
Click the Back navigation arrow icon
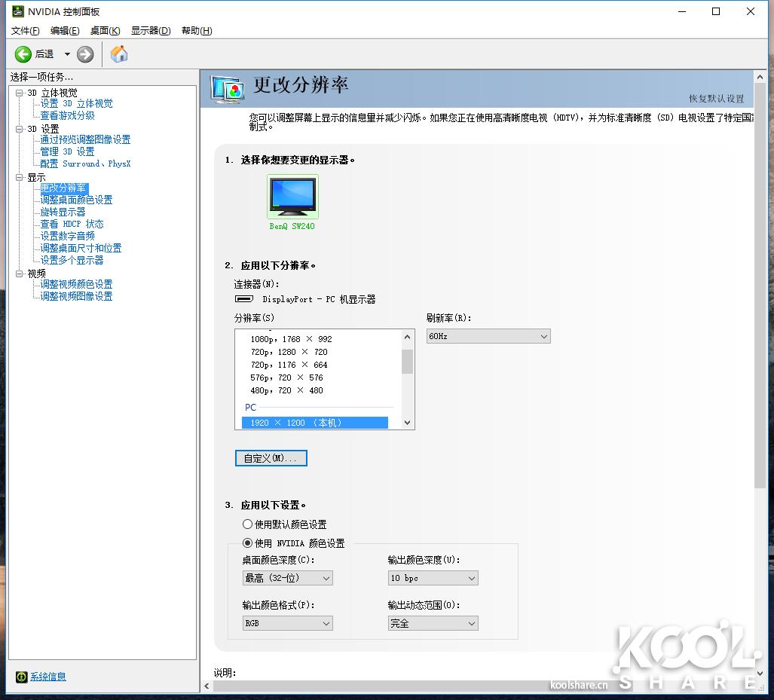click(23, 53)
